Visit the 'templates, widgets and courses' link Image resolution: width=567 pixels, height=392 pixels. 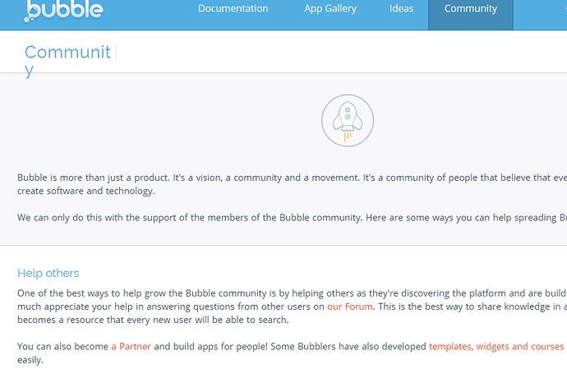(x=496, y=347)
